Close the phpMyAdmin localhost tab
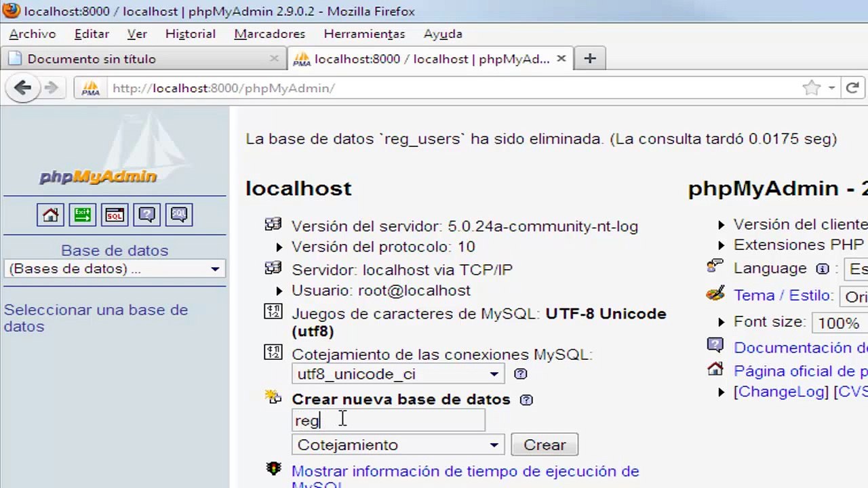Image resolution: width=868 pixels, height=488 pixels. pos(561,59)
